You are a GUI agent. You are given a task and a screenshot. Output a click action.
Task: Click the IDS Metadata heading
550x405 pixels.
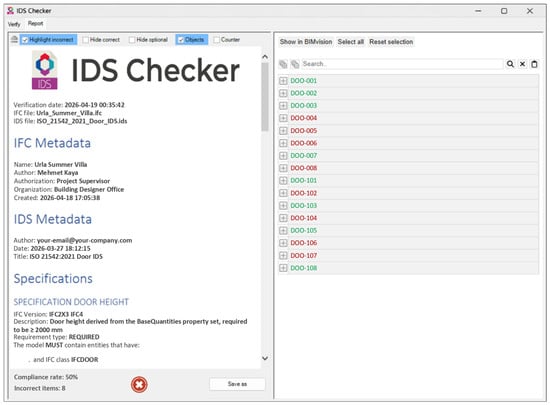(x=53, y=219)
